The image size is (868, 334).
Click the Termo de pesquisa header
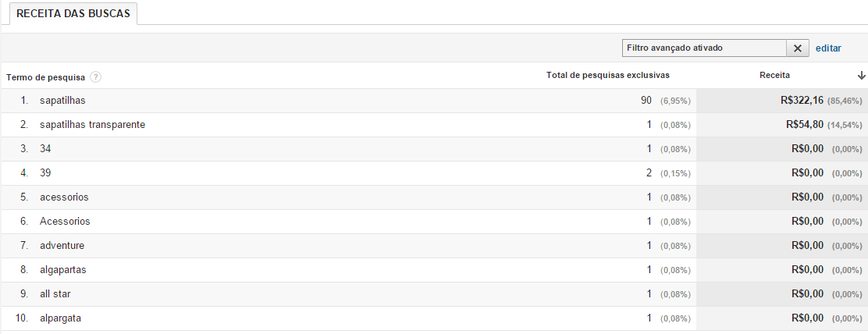pos(45,76)
